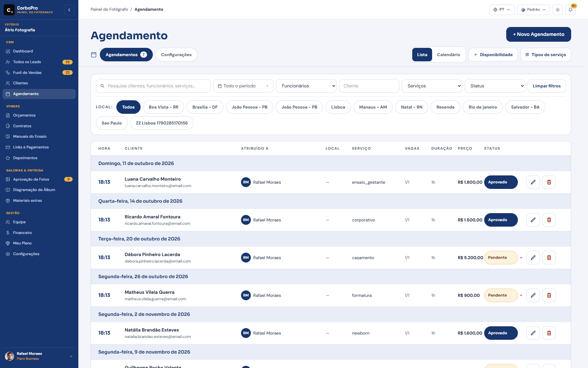Select the Todos location filter

coord(128,107)
